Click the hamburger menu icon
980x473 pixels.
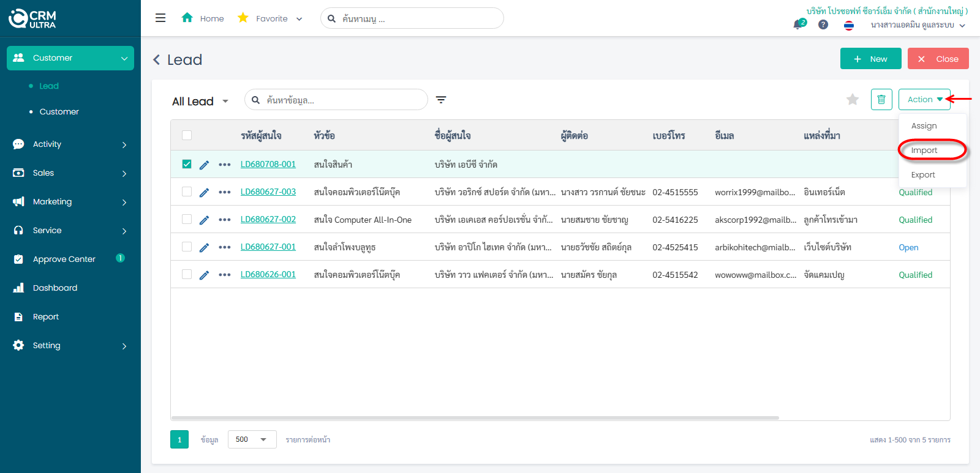tap(160, 18)
